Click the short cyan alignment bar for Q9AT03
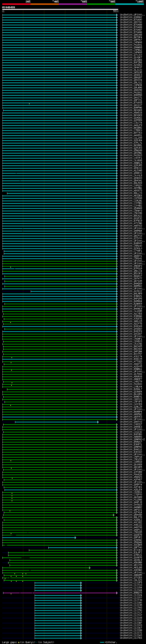Screen dimensions: 146x644 57,422
